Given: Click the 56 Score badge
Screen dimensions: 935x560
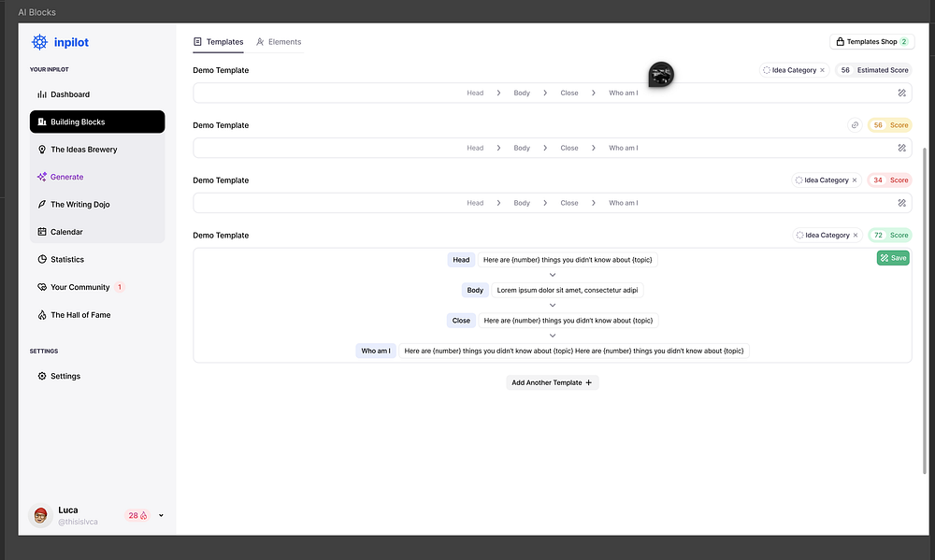Looking at the screenshot, I should click(890, 124).
